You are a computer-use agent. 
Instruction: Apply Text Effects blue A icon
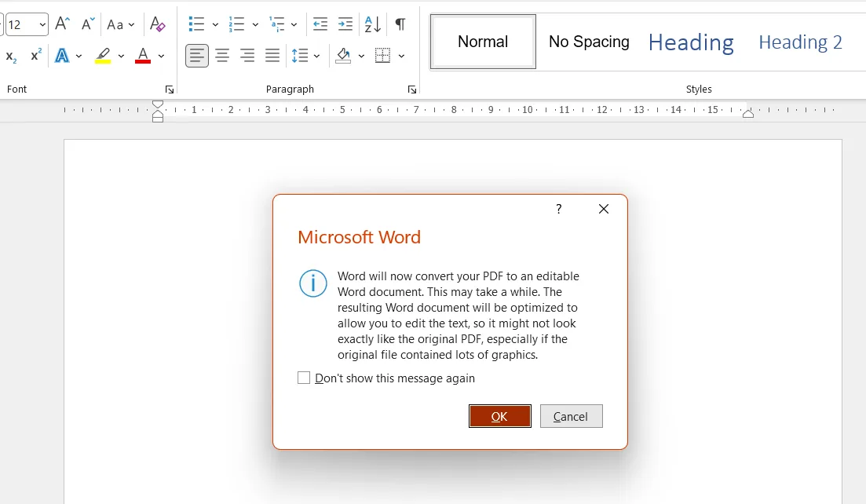click(62, 56)
